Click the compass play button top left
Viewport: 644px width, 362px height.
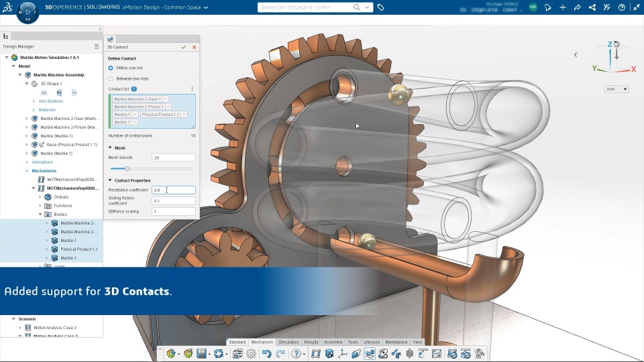[28, 12]
